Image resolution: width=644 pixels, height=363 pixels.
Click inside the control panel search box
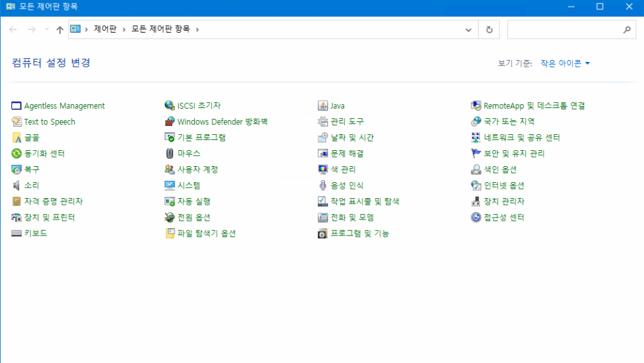coord(572,29)
